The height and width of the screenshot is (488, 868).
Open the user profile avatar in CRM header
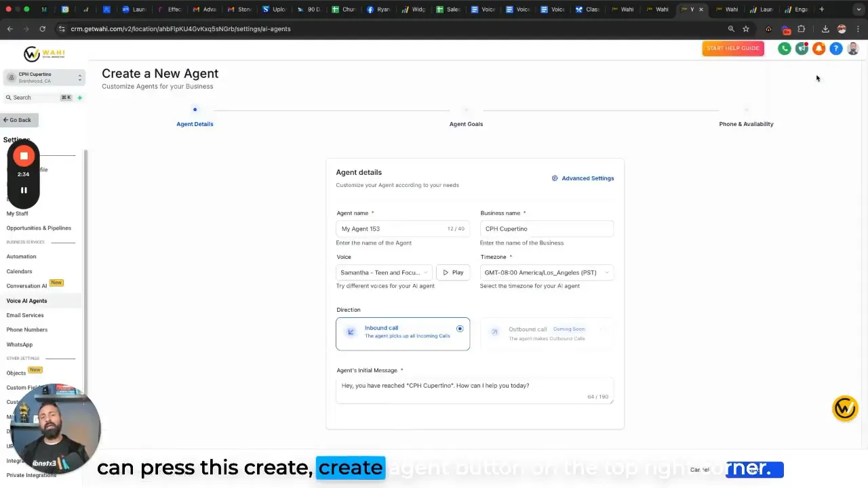coord(853,48)
